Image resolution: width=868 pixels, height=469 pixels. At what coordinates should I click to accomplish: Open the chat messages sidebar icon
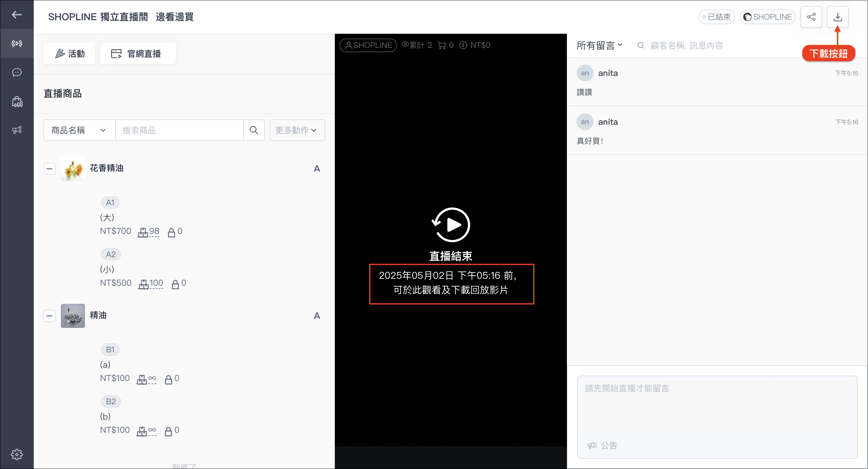(17, 72)
